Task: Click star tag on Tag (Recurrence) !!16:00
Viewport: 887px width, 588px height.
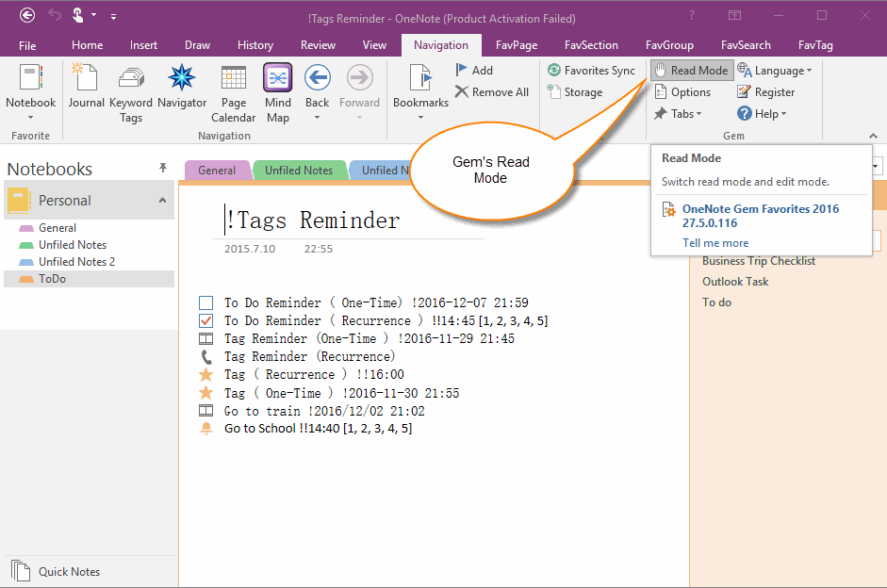Action: point(205,374)
